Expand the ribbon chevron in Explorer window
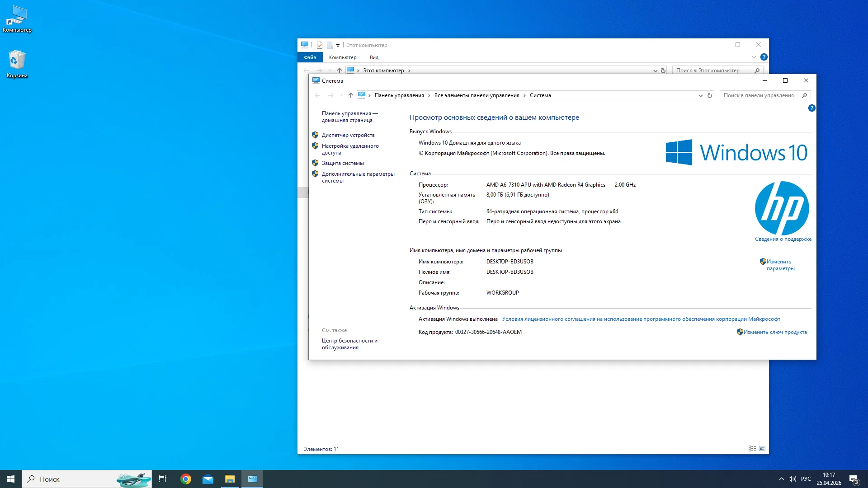The width and height of the screenshot is (868, 488). point(754,57)
